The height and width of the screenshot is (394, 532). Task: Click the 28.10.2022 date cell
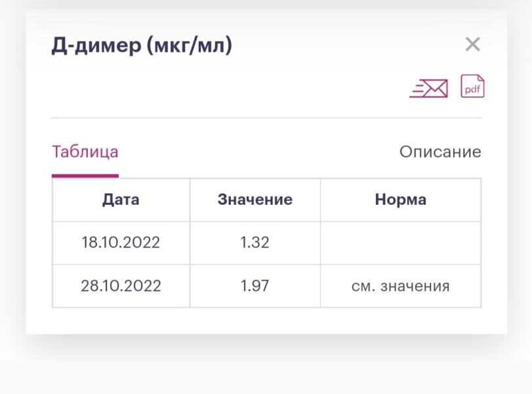click(x=121, y=286)
